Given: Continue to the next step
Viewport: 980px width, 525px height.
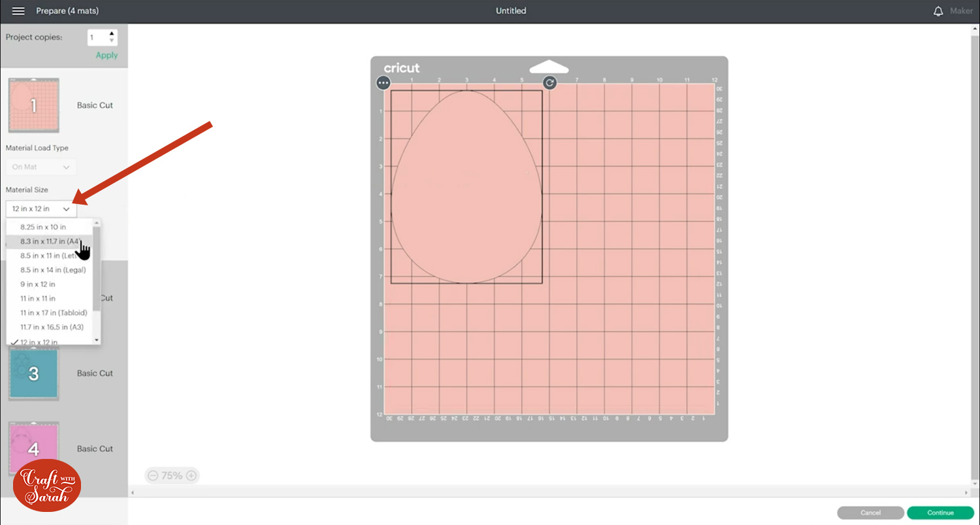Looking at the screenshot, I should click(x=940, y=513).
